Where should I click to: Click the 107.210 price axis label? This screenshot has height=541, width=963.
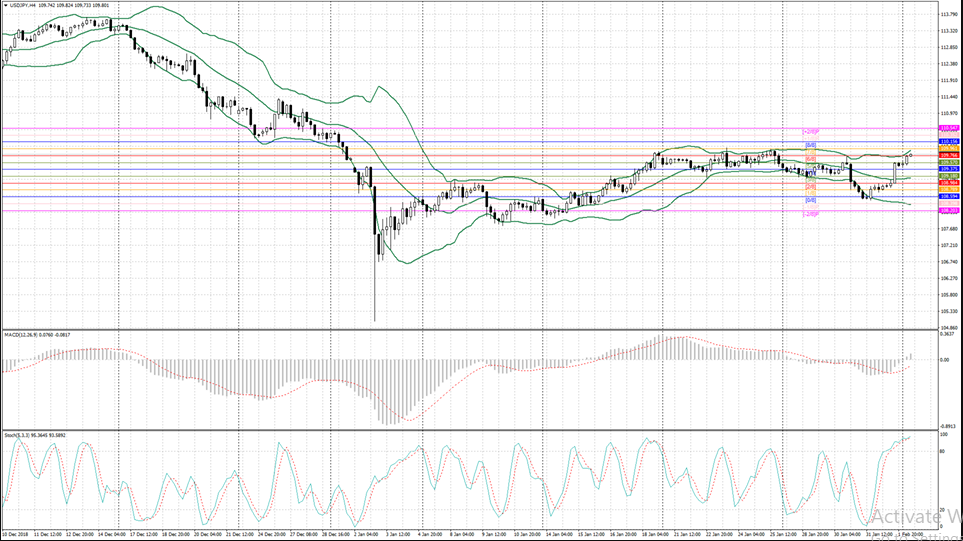point(949,246)
